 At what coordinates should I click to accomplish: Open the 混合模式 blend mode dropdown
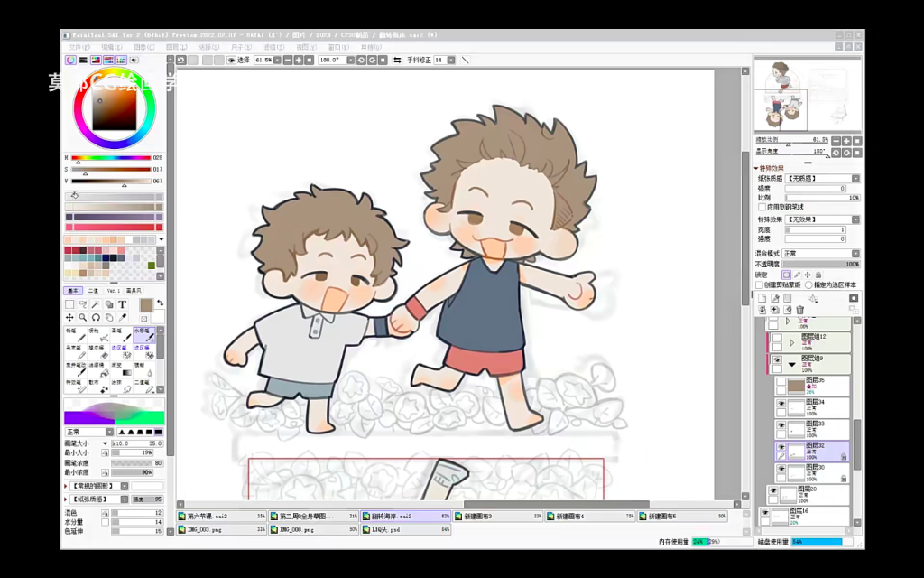pyautogui.click(x=819, y=254)
